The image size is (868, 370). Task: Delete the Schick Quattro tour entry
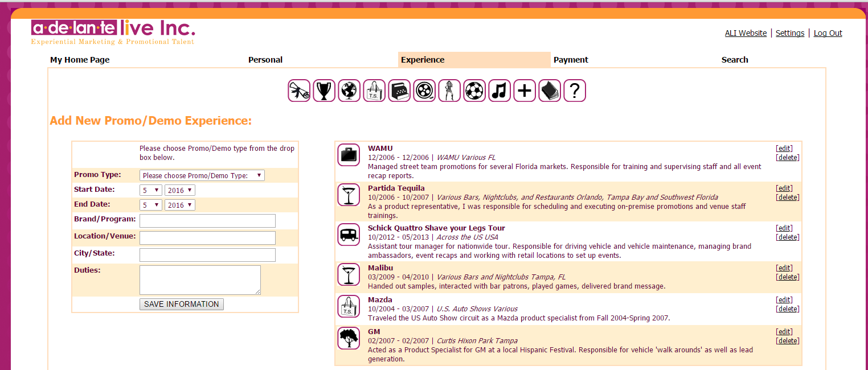tap(788, 237)
